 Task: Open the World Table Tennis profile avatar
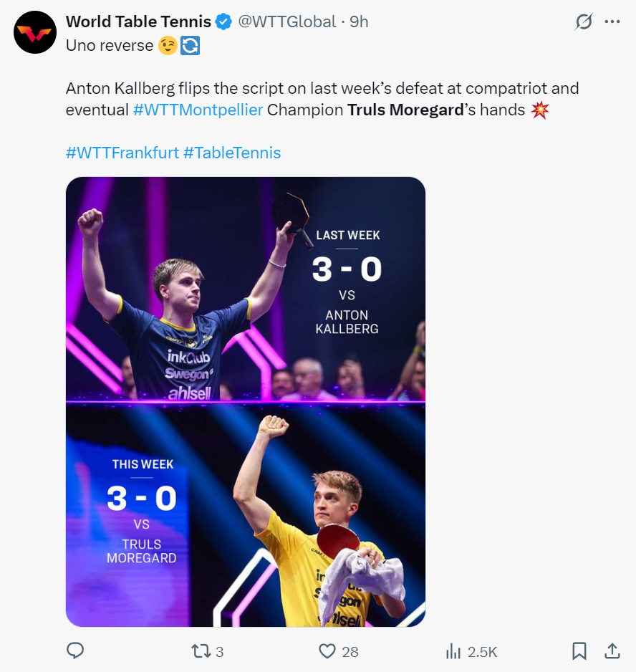click(35, 32)
